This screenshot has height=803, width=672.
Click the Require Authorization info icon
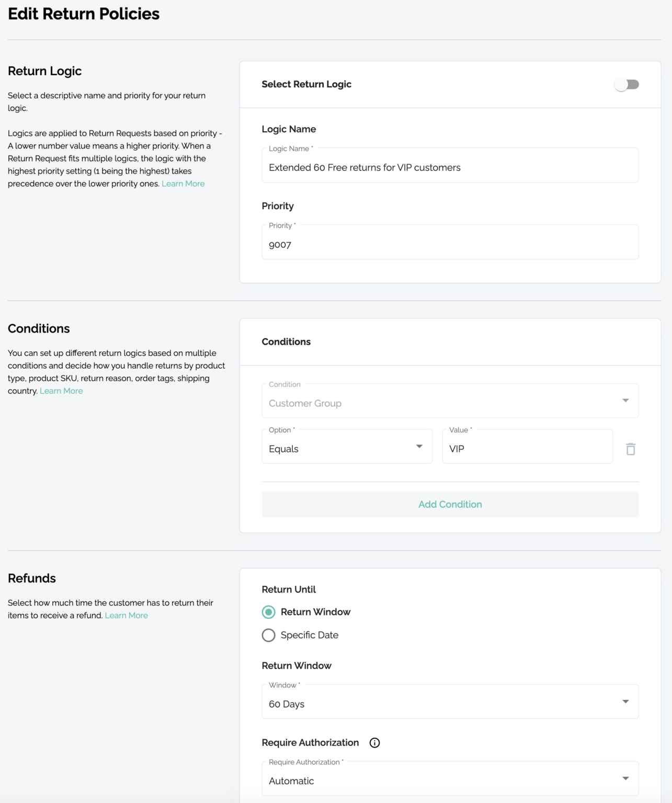[x=374, y=742]
